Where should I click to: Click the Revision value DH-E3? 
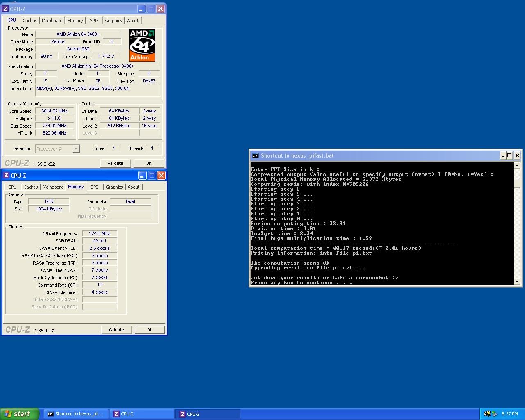coord(149,81)
